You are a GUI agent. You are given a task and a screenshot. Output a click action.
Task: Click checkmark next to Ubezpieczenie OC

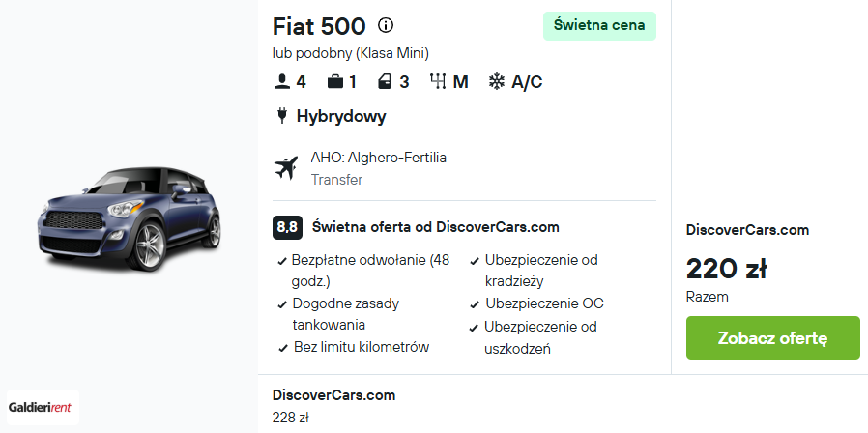[x=475, y=305]
